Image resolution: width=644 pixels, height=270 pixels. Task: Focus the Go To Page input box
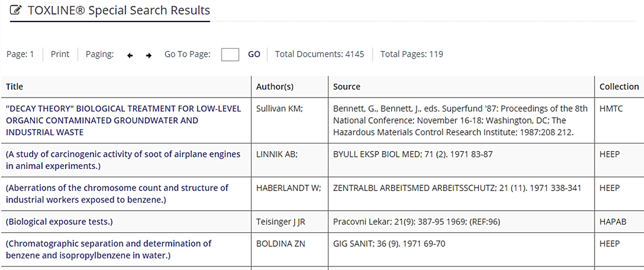[x=230, y=54]
